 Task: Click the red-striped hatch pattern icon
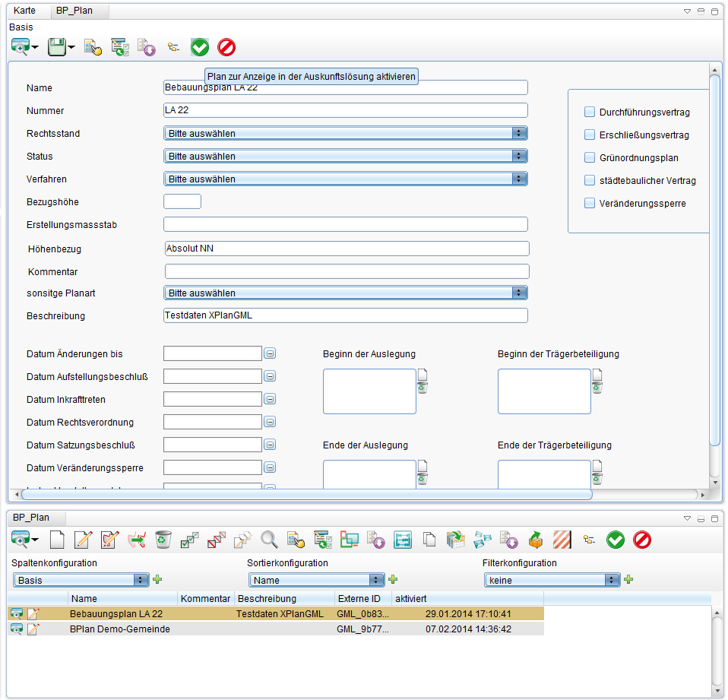pyautogui.click(x=562, y=540)
